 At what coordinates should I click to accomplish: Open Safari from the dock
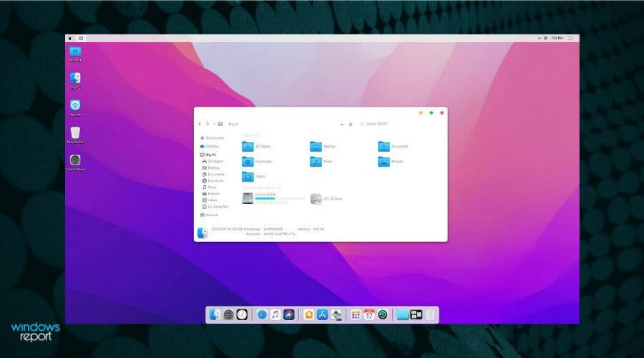(x=262, y=314)
